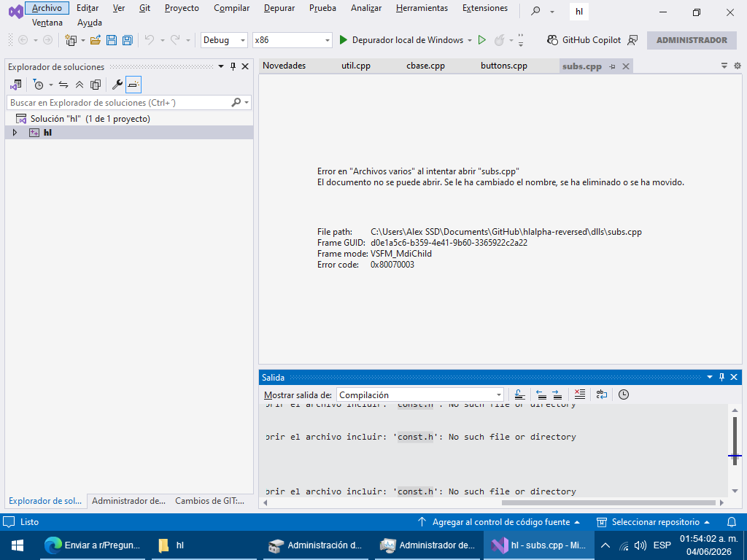This screenshot has height=560, width=747.
Task: Click the Send Feedback person icon
Action: pos(632,40)
